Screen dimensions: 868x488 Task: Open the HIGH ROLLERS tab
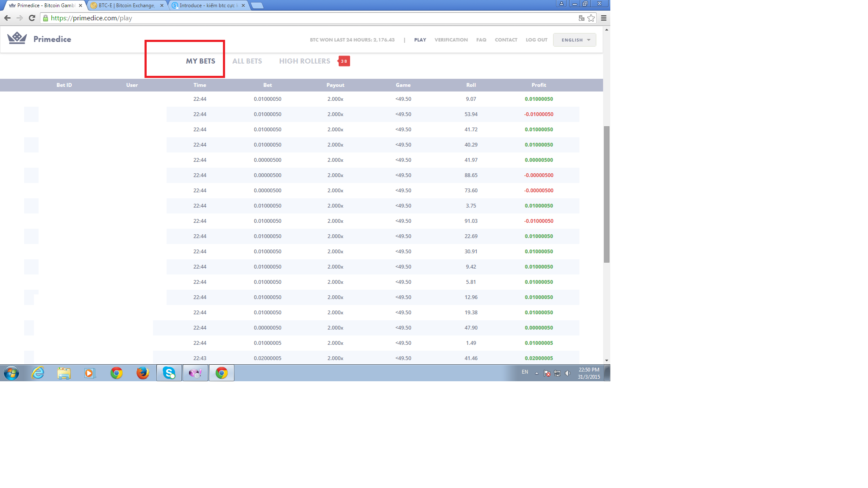click(x=304, y=61)
